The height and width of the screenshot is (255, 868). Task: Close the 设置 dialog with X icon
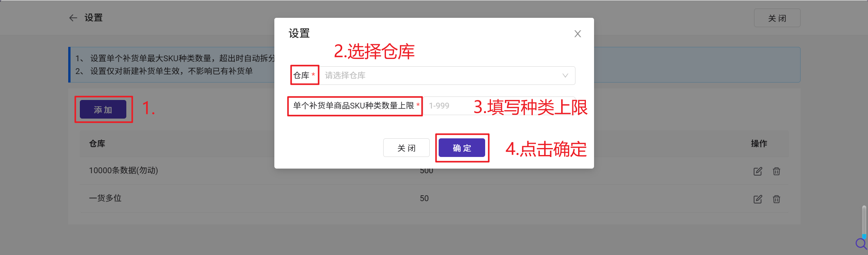(x=577, y=34)
